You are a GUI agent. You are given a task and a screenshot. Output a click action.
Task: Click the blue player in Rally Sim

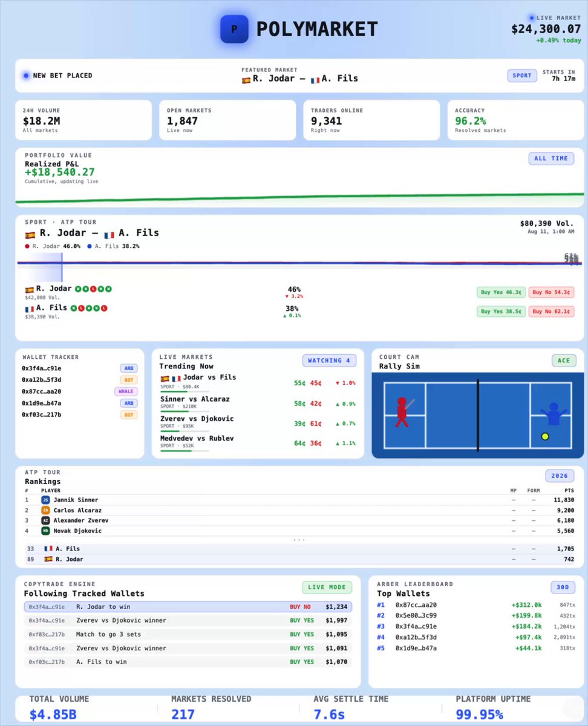(x=554, y=414)
